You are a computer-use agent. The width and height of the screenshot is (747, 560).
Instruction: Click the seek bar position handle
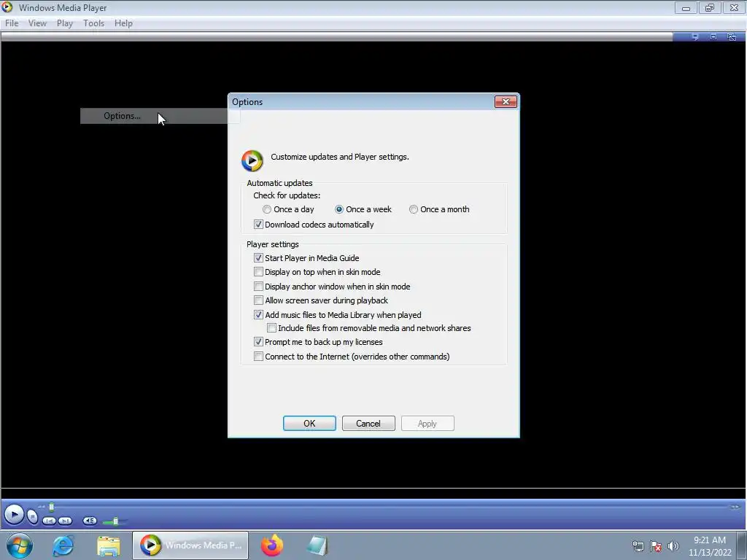click(52, 507)
